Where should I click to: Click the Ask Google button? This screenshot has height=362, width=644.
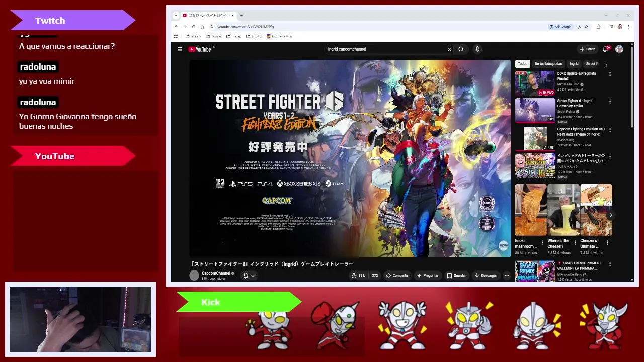(x=560, y=27)
